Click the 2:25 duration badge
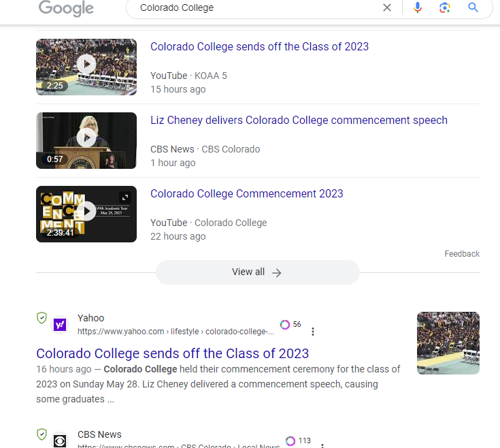 coord(54,86)
